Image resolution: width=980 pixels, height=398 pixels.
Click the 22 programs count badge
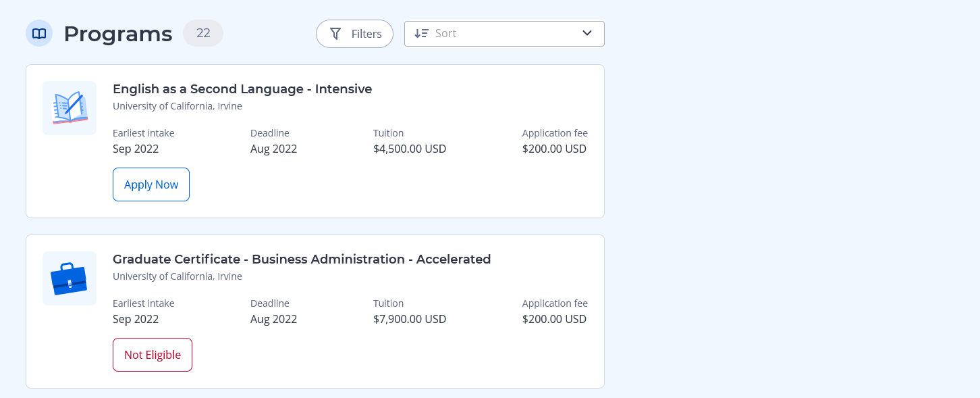pos(203,33)
